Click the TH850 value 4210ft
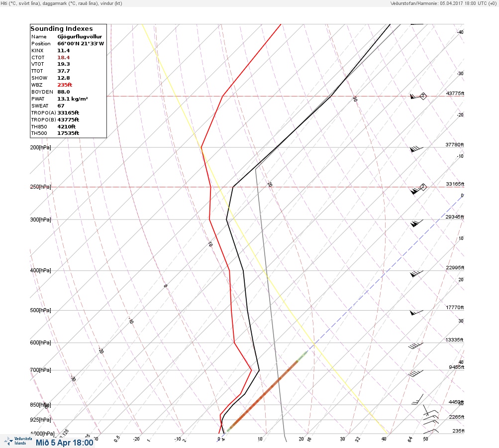499x448 pixels. point(67,127)
